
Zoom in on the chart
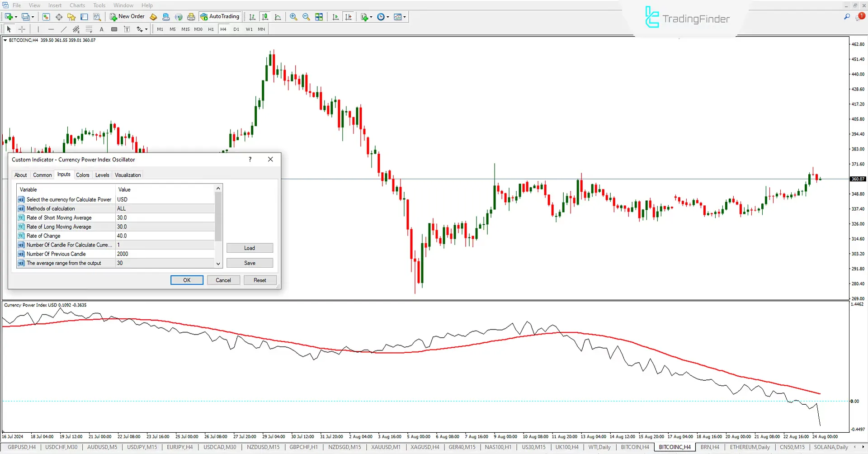tap(293, 17)
